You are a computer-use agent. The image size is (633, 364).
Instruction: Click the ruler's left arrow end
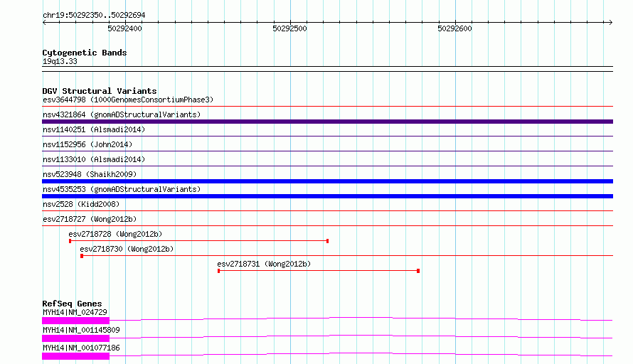coord(44,22)
